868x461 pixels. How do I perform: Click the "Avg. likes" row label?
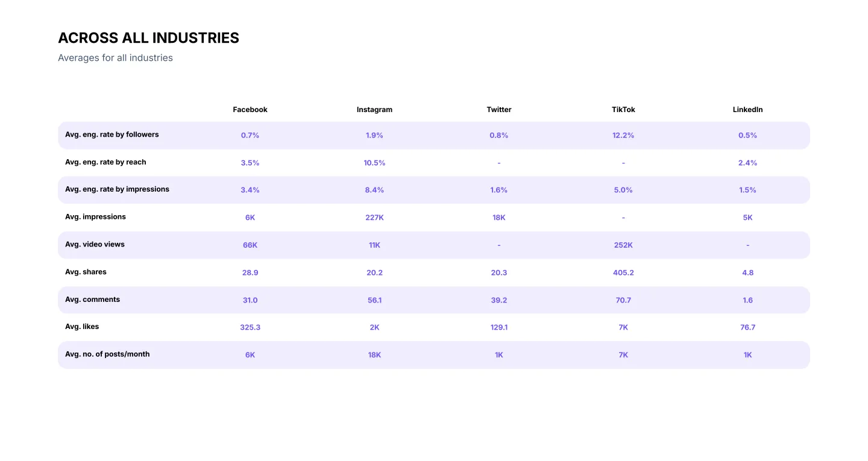pos(82,327)
